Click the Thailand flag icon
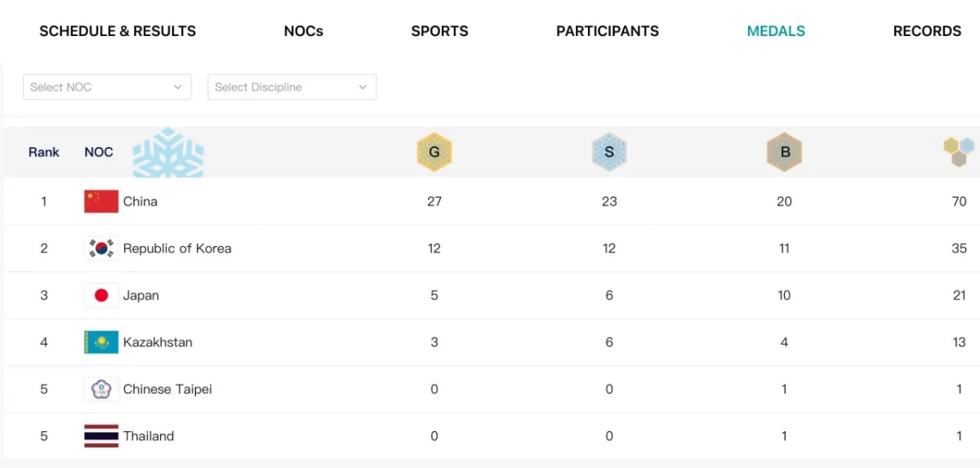Screen dimensions: 980x468 101,436
